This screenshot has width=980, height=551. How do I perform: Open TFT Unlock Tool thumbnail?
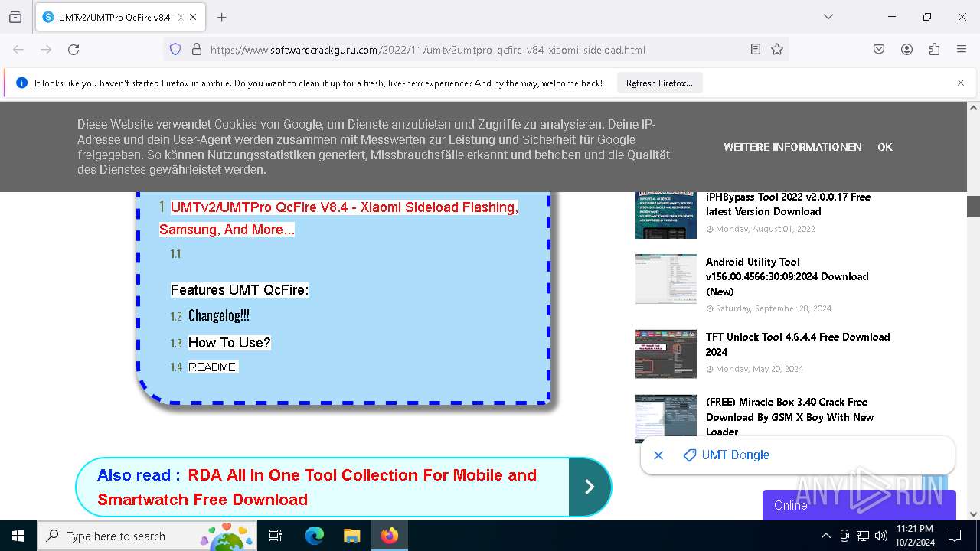665,354
